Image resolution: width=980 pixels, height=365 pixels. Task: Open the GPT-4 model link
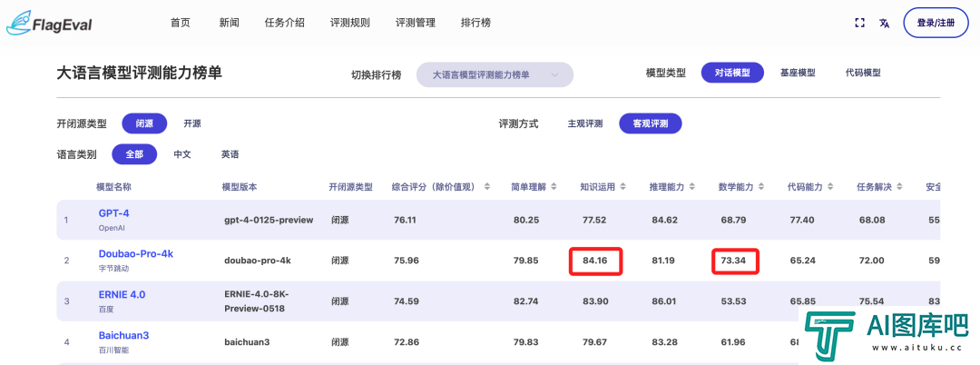coord(113,213)
